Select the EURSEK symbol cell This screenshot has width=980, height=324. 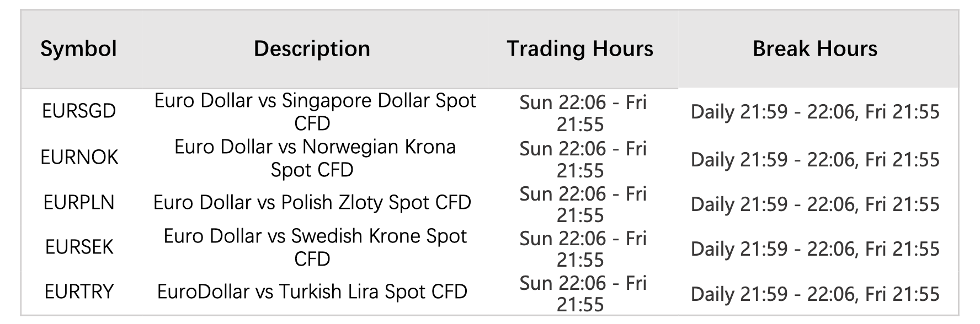(79, 247)
